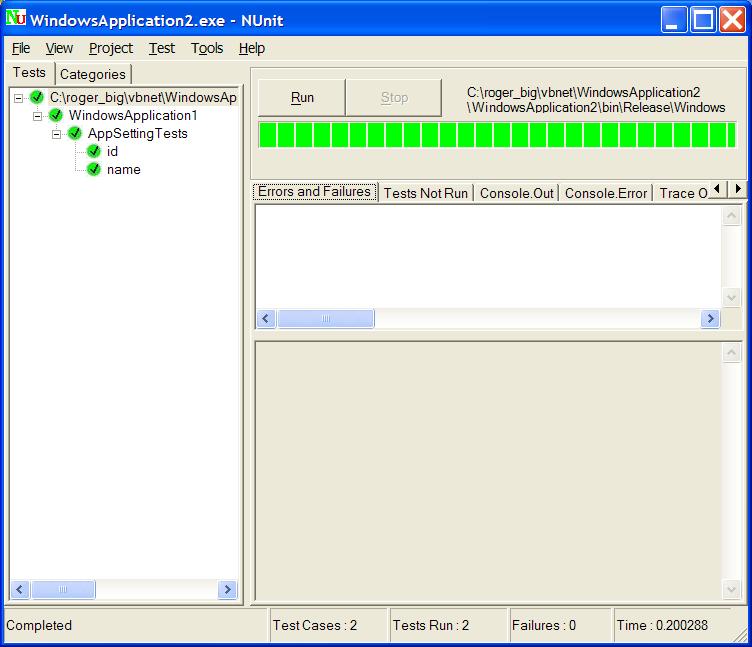This screenshot has height=647, width=752.
Task: Select the Console.Error tab
Action: point(606,193)
